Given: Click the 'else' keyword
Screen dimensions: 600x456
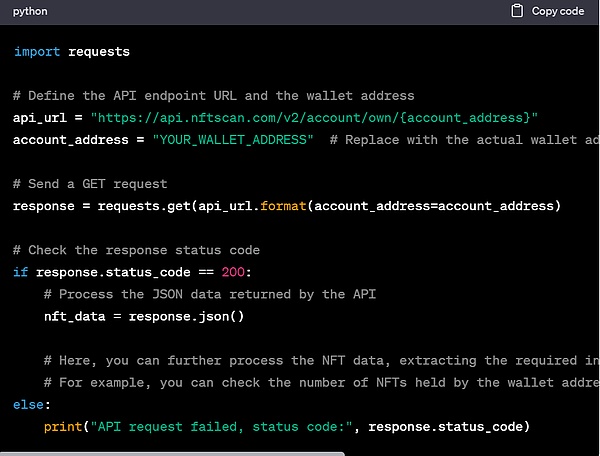Looking at the screenshot, I should (28, 404).
